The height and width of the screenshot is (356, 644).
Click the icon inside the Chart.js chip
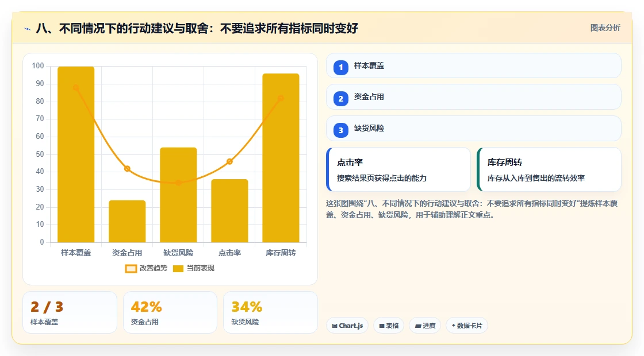[335, 326]
